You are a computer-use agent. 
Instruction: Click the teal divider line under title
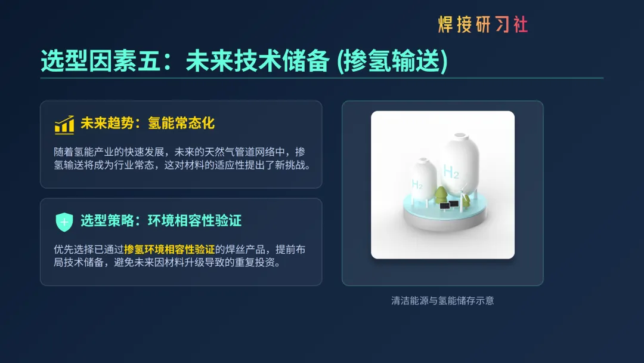point(322,78)
